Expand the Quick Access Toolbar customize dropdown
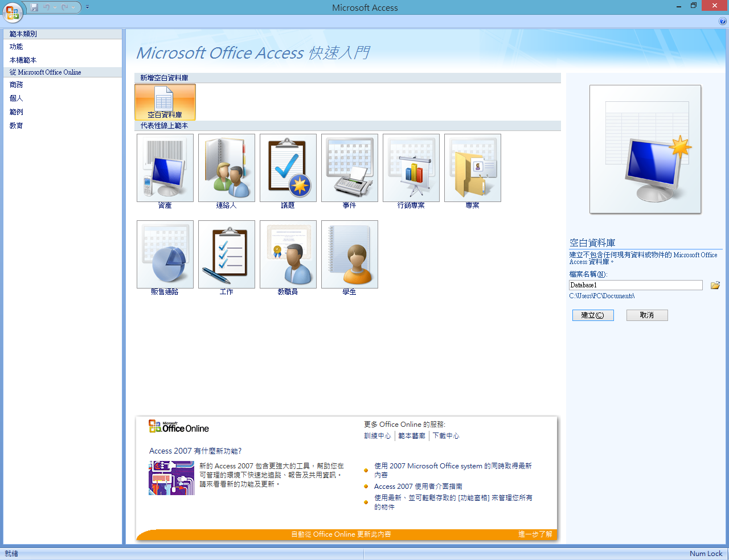 [88, 7]
